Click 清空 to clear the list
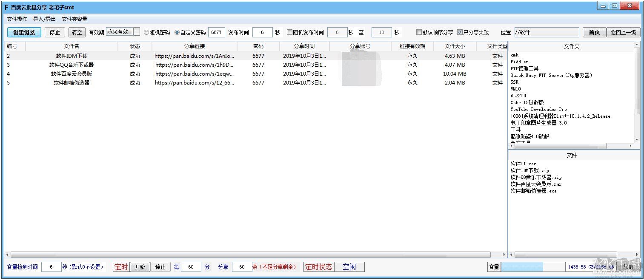Image resolution: width=644 pixels, height=280 pixels. 77,32
